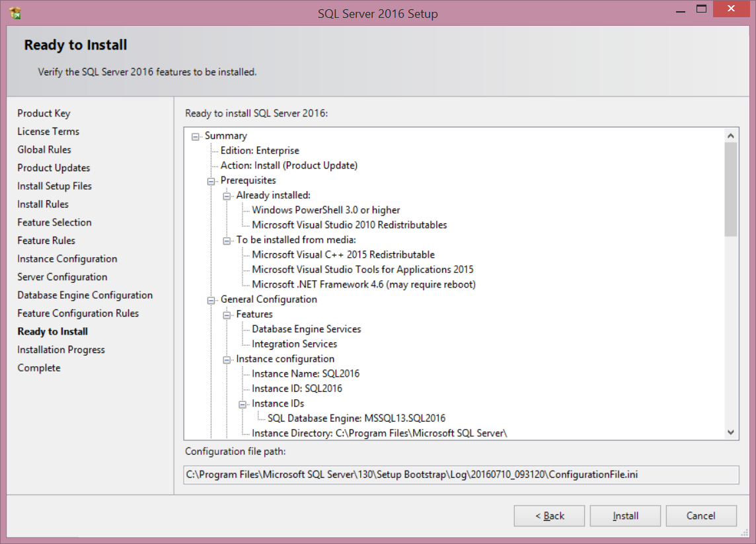The height and width of the screenshot is (544, 756).
Task: Select 'Microsoft Visual C++ 2015 Redistributable' row
Action: click(x=343, y=255)
